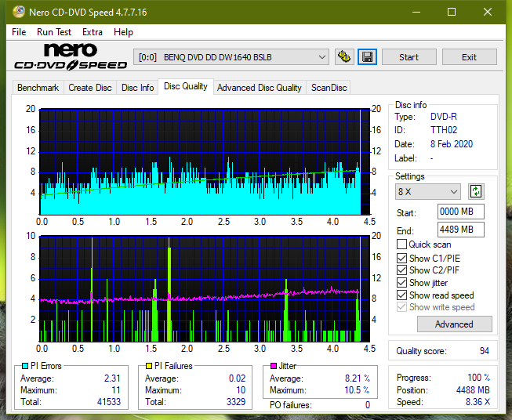Click the Position 4488 MB value
This screenshot has height=420, width=512.
pos(473,390)
